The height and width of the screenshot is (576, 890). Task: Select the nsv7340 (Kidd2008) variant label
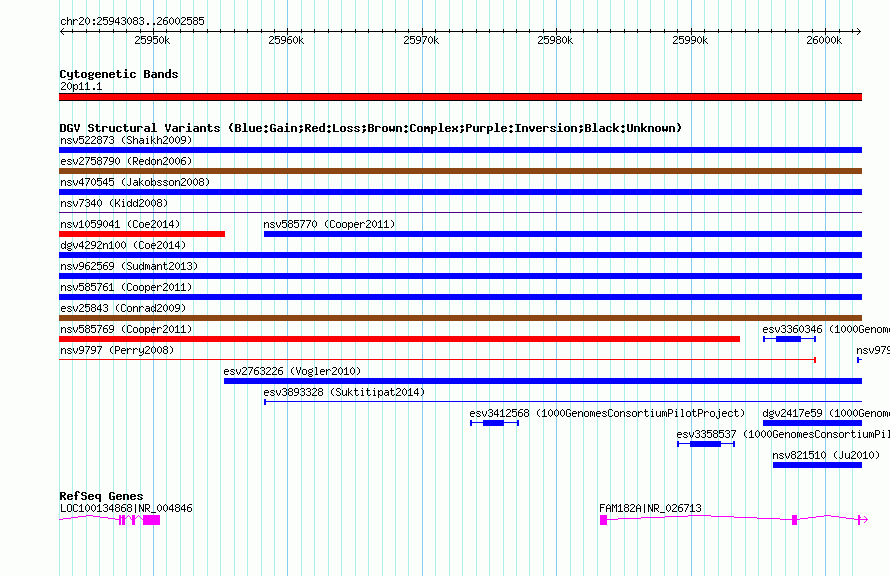click(x=114, y=203)
